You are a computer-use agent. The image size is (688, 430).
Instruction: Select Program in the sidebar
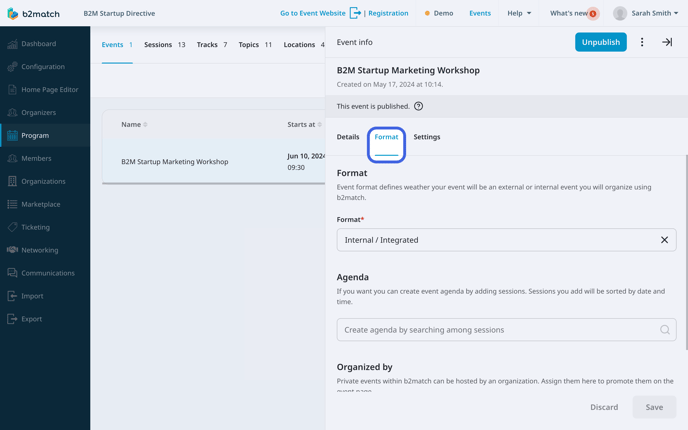[x=45, y=136]
